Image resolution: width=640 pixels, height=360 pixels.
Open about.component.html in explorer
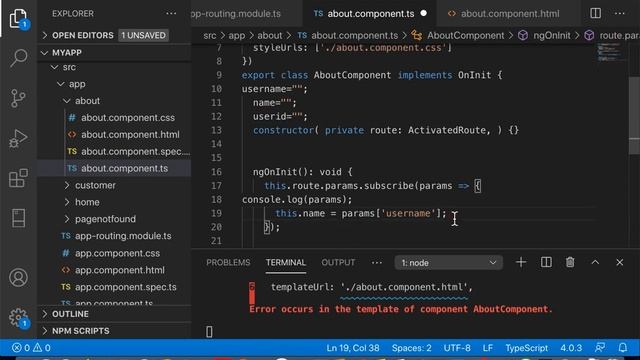point(114,135)
